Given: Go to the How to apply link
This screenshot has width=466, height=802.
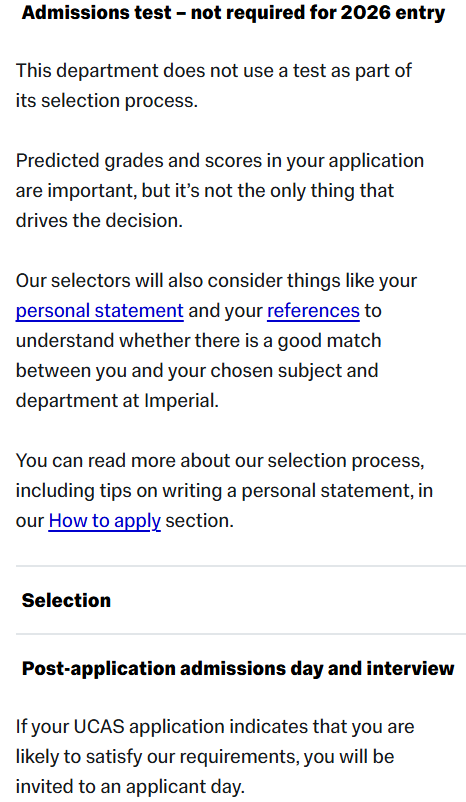Looking at the screenshot, I should coord(105,521).
